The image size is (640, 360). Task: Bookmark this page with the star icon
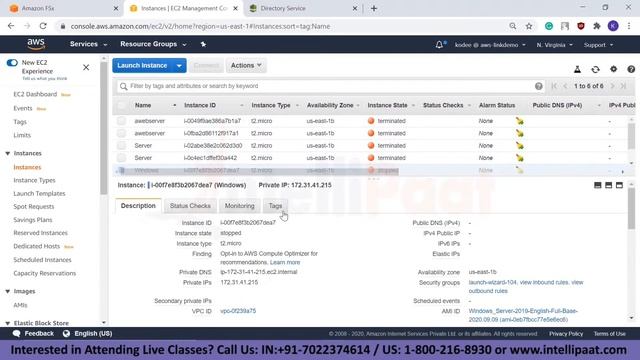point(529,26)
